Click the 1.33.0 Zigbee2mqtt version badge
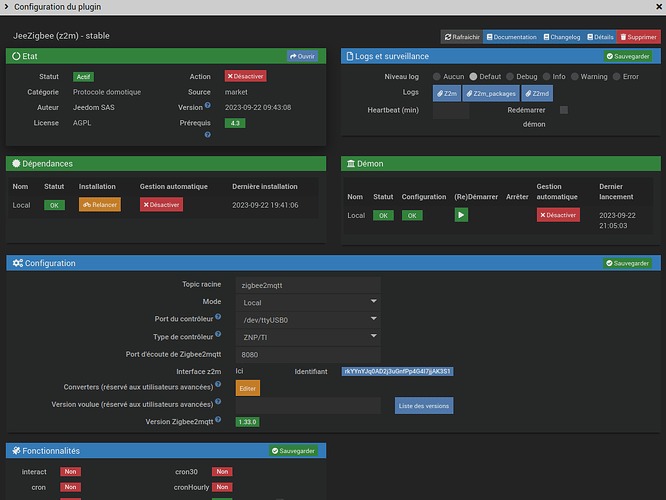 click(x=247, y=422)
